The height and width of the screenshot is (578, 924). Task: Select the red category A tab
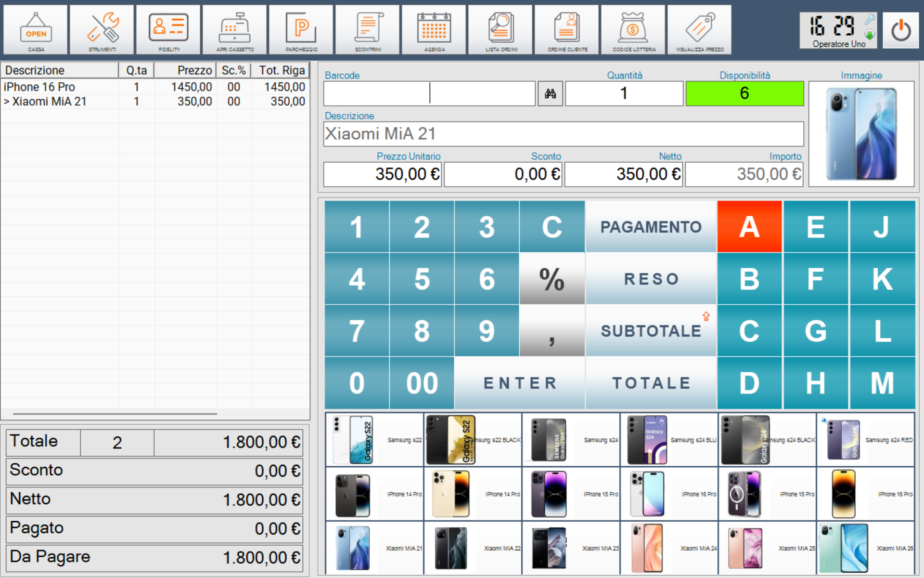pos(749,226)
